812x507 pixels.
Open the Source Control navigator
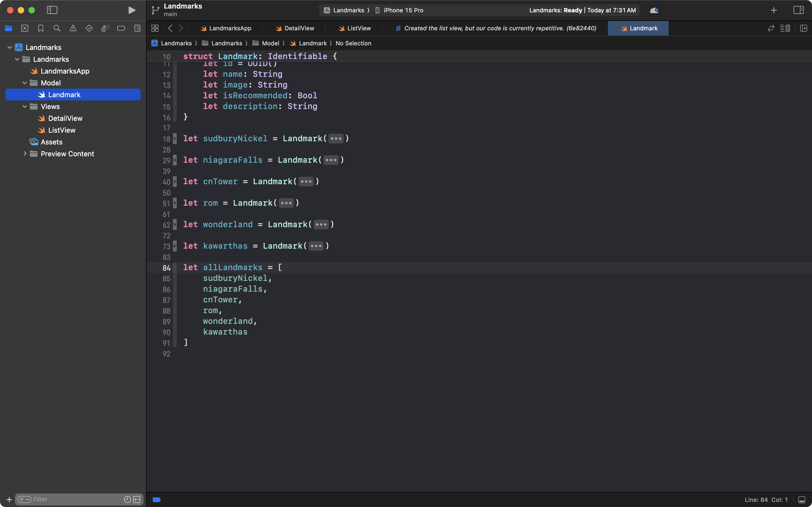(25, 28)
